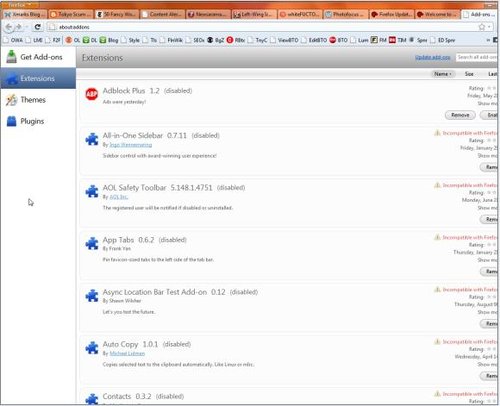The width and height of the screenshot is (500, 406).
Task: Switch to the 50 Fancy tab
Action: point(116,14)
